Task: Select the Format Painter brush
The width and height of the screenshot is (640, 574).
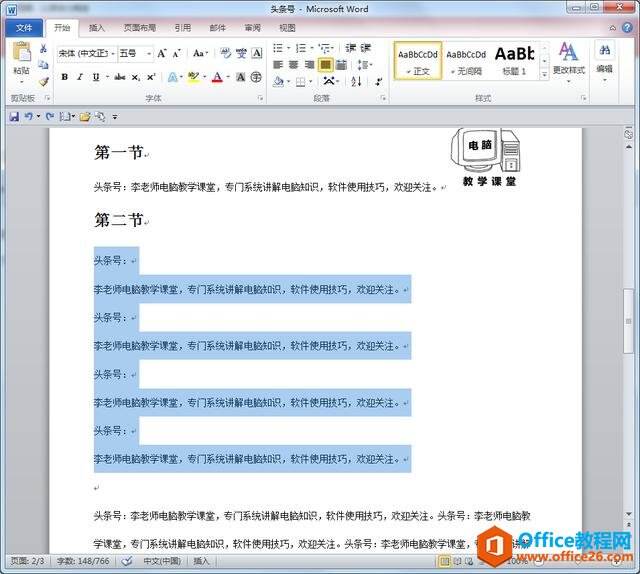Action: tap(43, 82)
